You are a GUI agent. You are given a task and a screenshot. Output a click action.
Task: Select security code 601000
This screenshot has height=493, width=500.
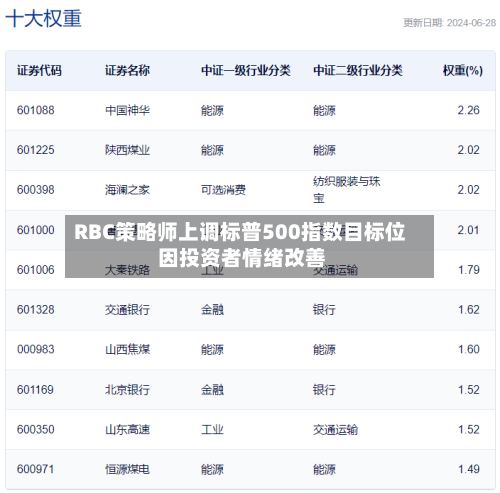pos(36,230)
